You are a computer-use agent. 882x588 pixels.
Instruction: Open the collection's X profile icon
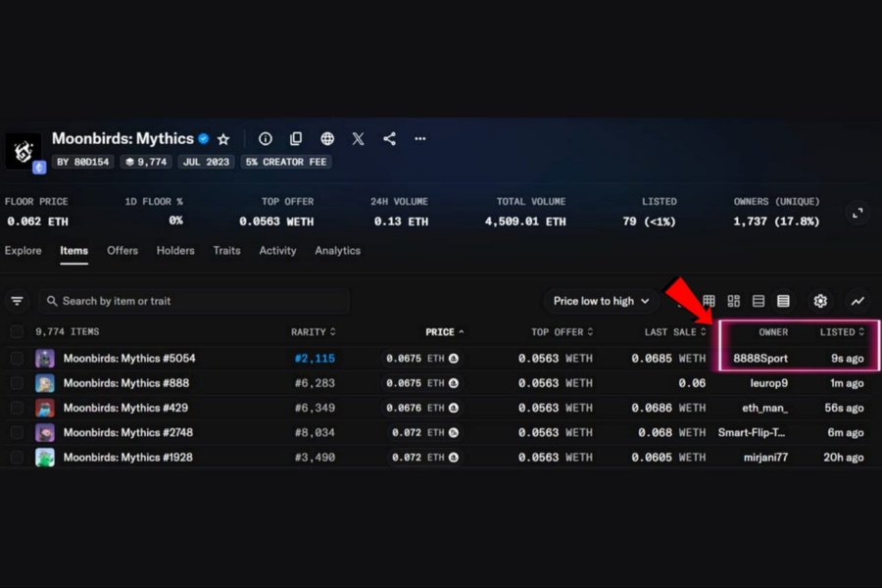coord(359,138)
